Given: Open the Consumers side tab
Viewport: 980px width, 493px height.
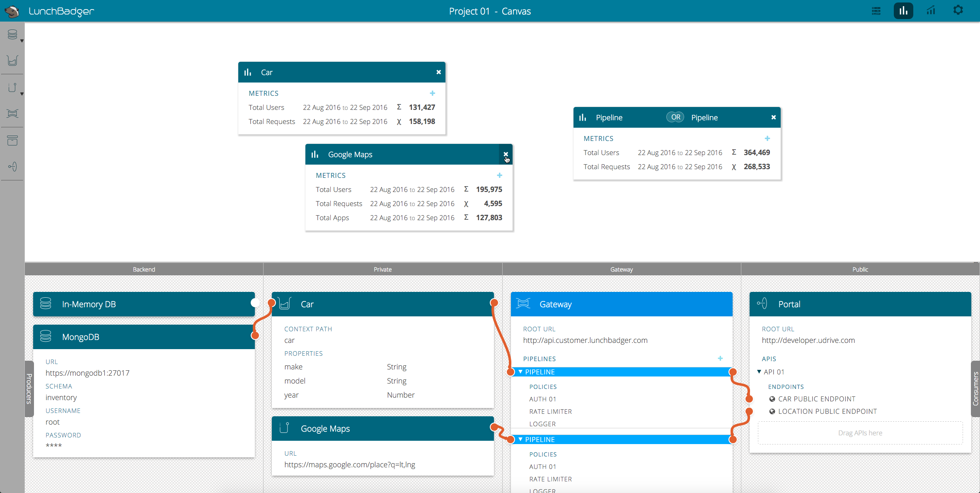Looking at the screenshot, I should pos(975,389).
